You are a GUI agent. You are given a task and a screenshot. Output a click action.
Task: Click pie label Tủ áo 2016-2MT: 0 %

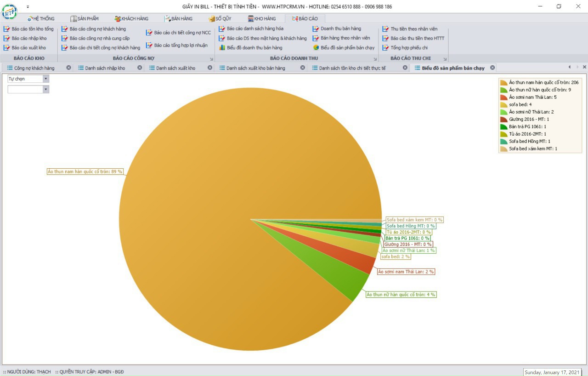tap(408, 232)
